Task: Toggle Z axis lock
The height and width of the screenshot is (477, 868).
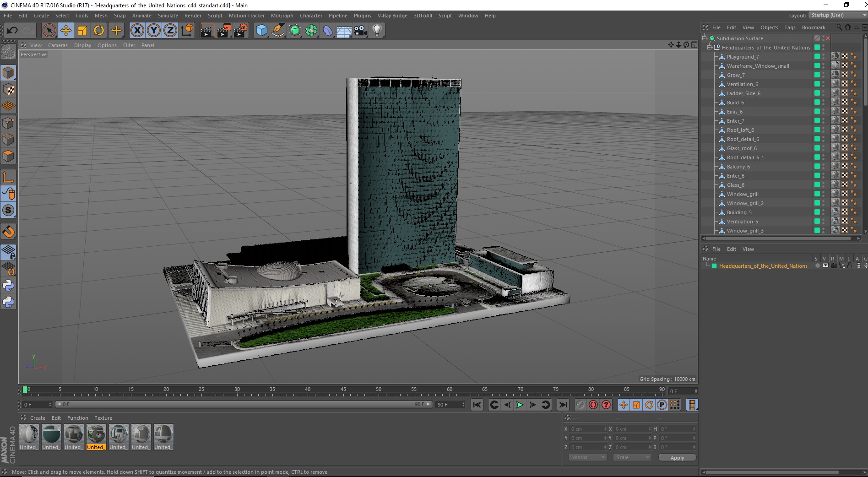Action: 170,31
